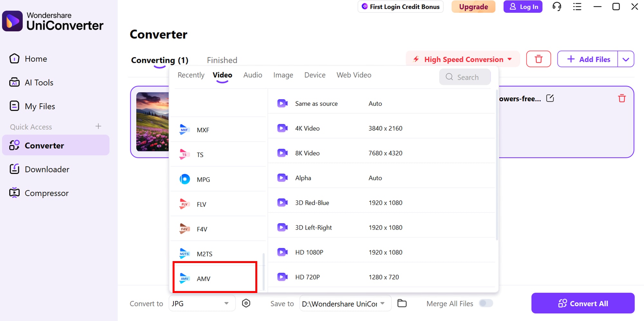Click the resolution list scrollbar

click(x=497, y=164)
